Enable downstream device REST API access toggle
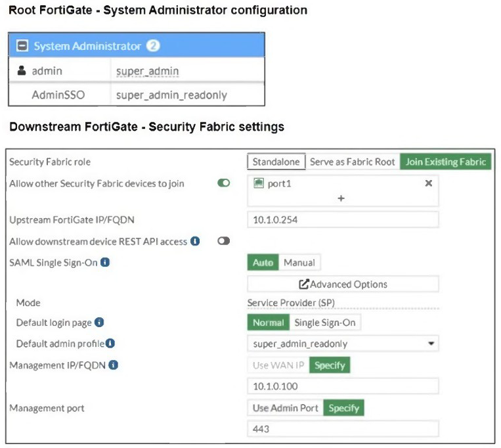The width and height of the screenshot is (501, 448). [224, 242]
